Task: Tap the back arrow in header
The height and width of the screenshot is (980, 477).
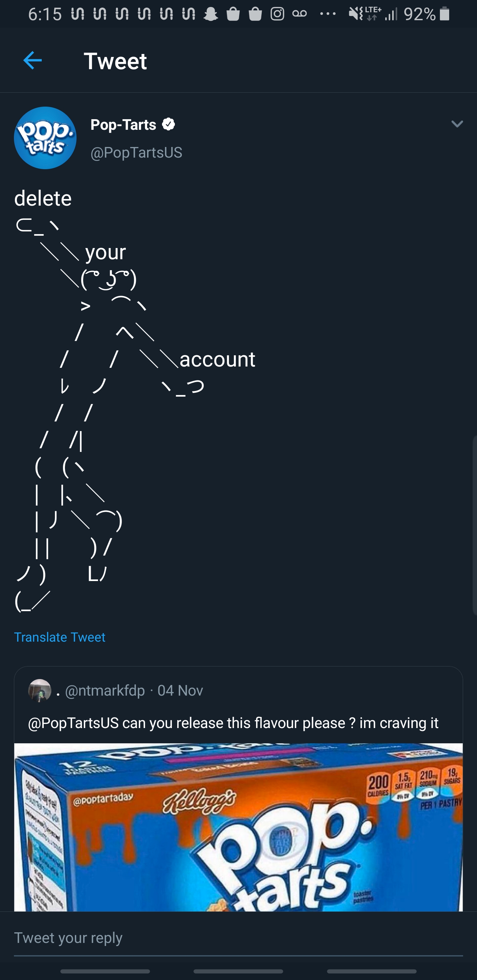Action: coord(32,61)
